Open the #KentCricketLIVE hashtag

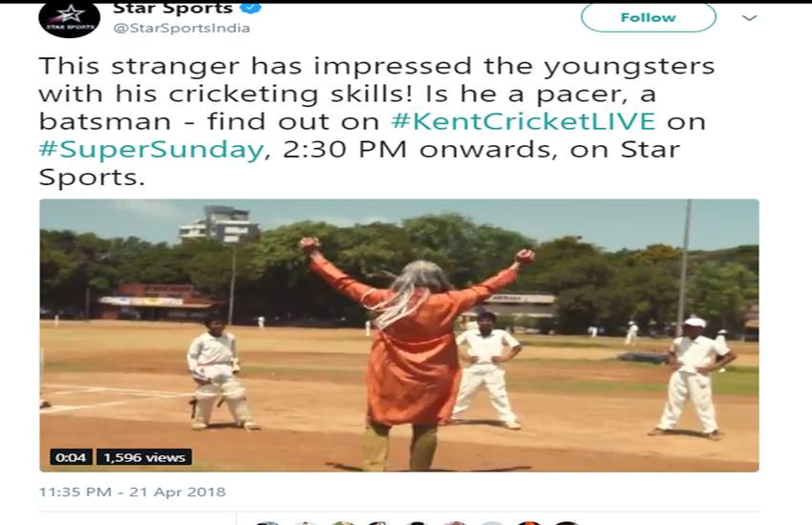click(x=524, y=121)
